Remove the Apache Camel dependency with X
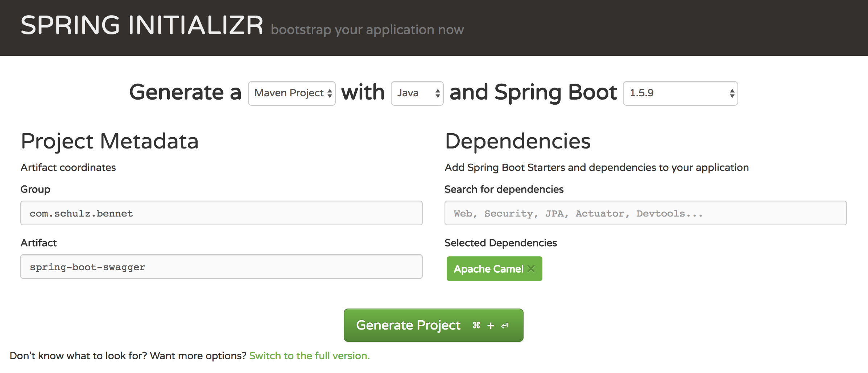The width and height of the screenshot is (868, 373). [x=531, y=269]
